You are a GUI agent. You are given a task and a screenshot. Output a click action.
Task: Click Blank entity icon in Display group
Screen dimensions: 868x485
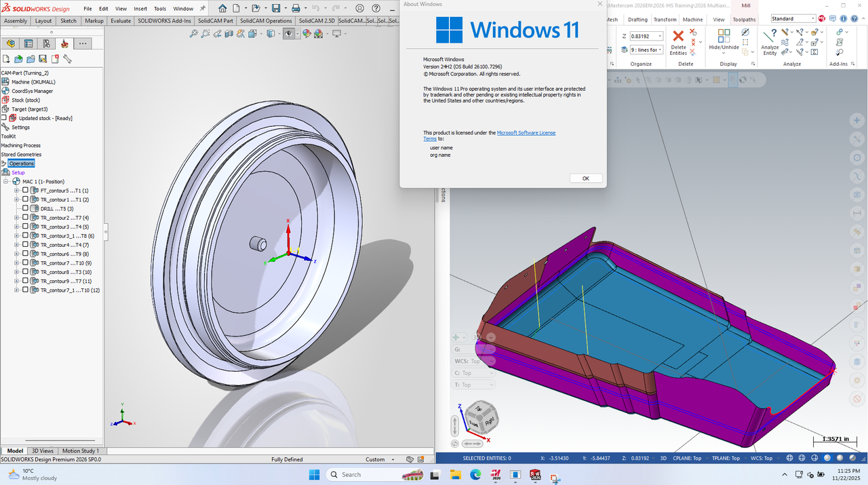tap(745, 32)
